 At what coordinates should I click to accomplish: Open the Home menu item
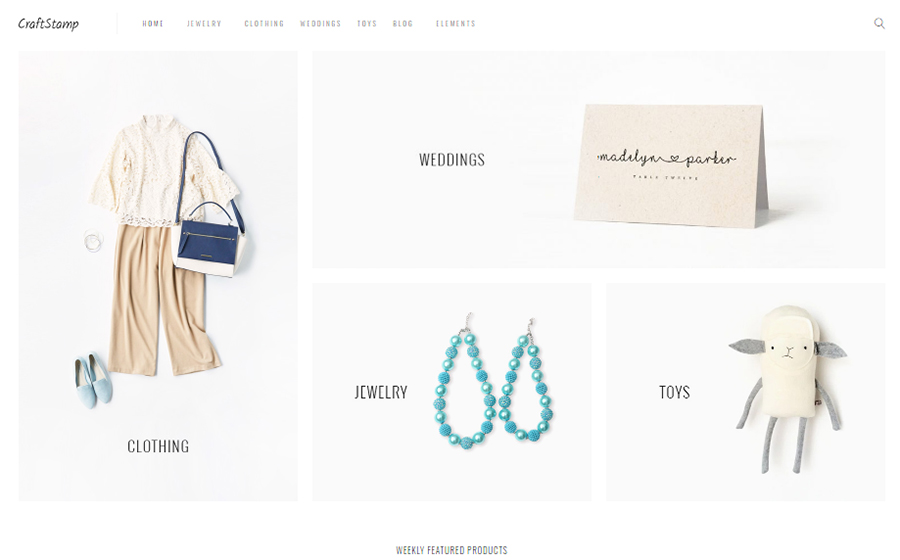pos(153,24)
